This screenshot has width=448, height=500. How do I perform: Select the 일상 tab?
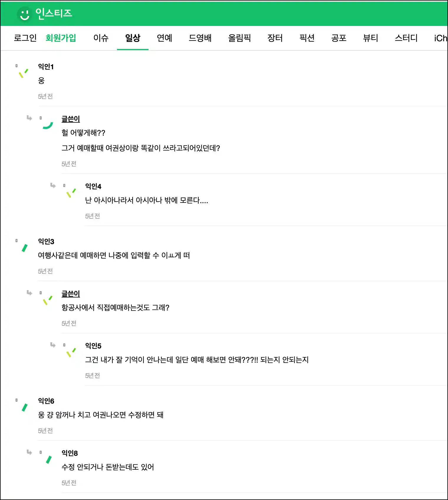[x=133, y=38]
